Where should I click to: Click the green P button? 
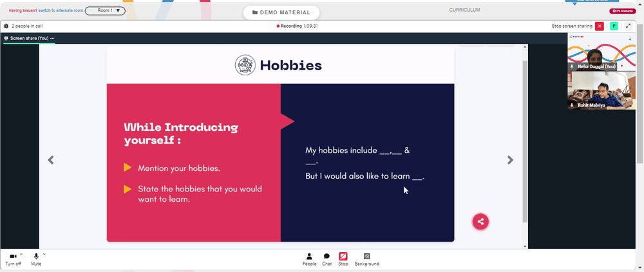(614, 26)
